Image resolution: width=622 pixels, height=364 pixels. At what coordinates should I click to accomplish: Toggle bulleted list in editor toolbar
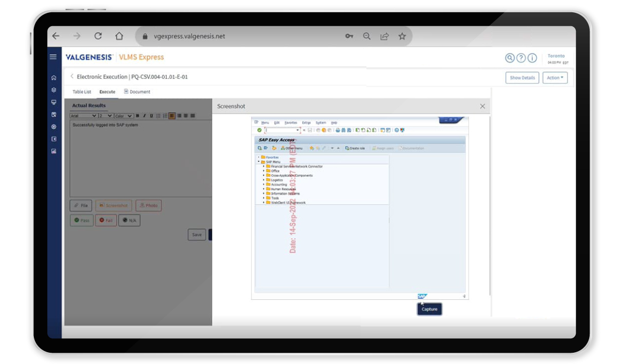(158, 116)
